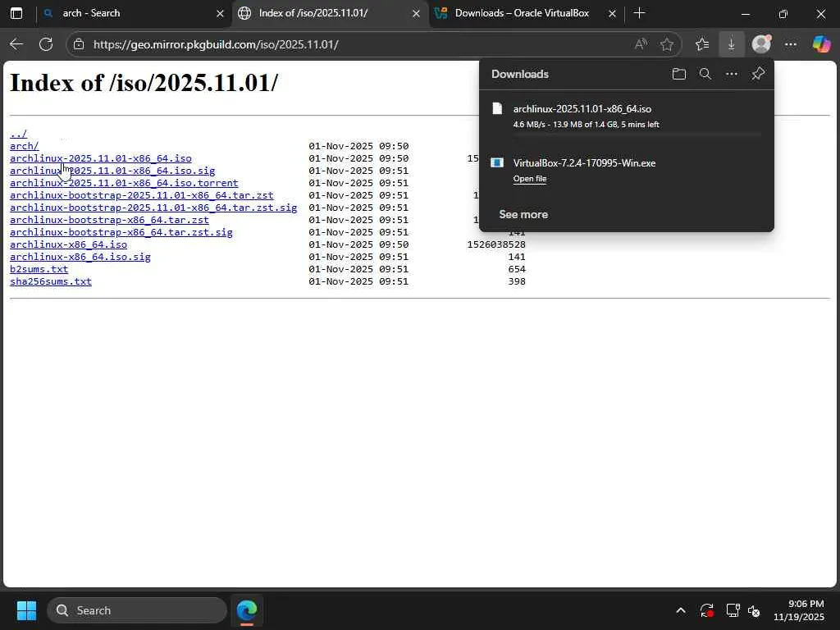Click the address bar URL

(216, 44)
